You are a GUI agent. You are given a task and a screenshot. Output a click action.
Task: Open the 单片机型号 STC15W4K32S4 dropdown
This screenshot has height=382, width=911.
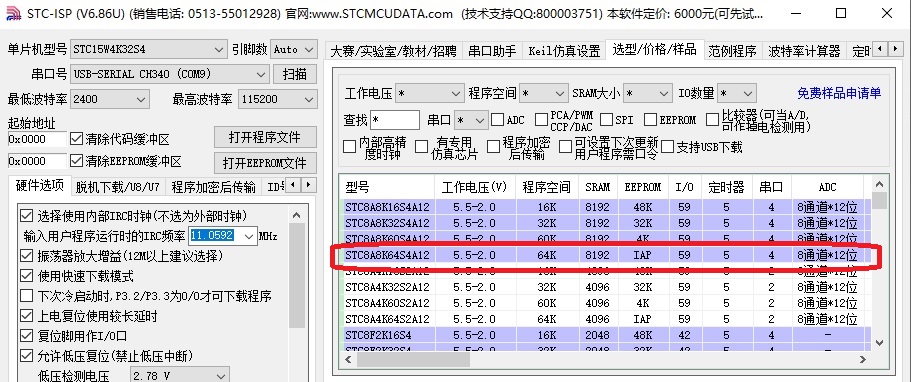tap(149, 50)
